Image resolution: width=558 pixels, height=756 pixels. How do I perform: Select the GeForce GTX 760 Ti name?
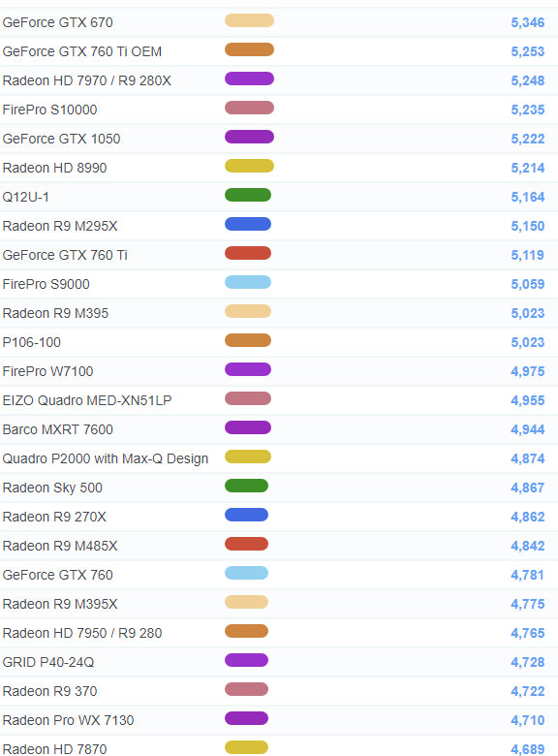(65, 255)
